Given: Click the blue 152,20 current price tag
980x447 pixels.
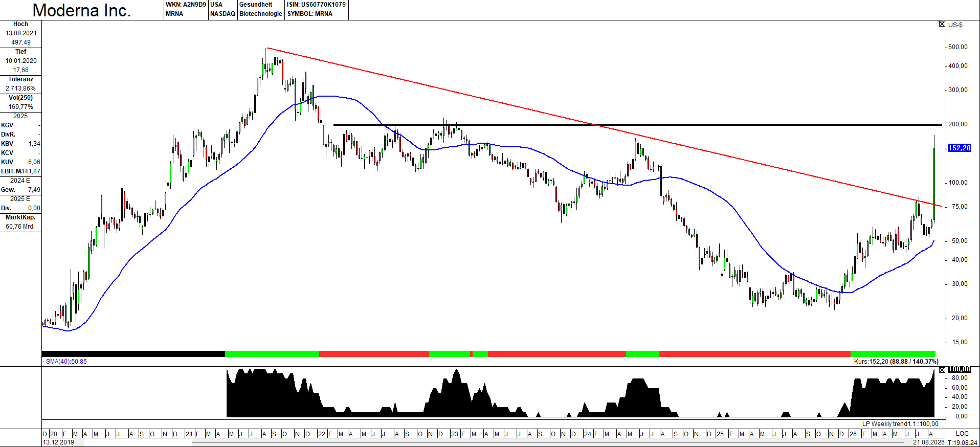Looking at the screenshot, I should click(x=959, y=148).
